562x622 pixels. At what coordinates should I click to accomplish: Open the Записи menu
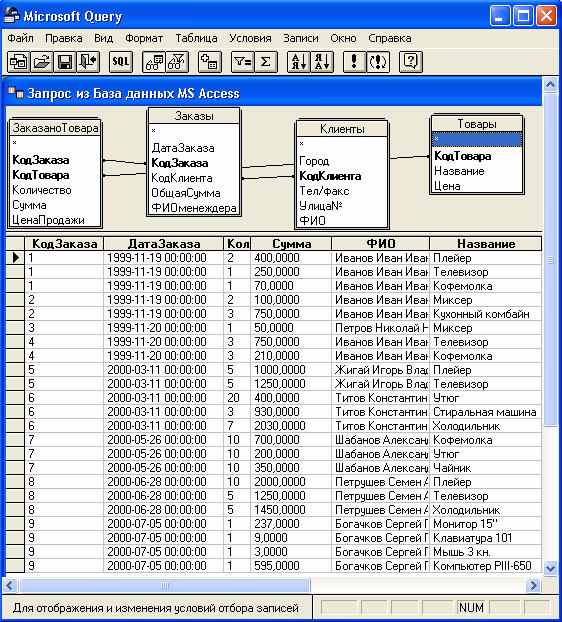click(301, 38)
